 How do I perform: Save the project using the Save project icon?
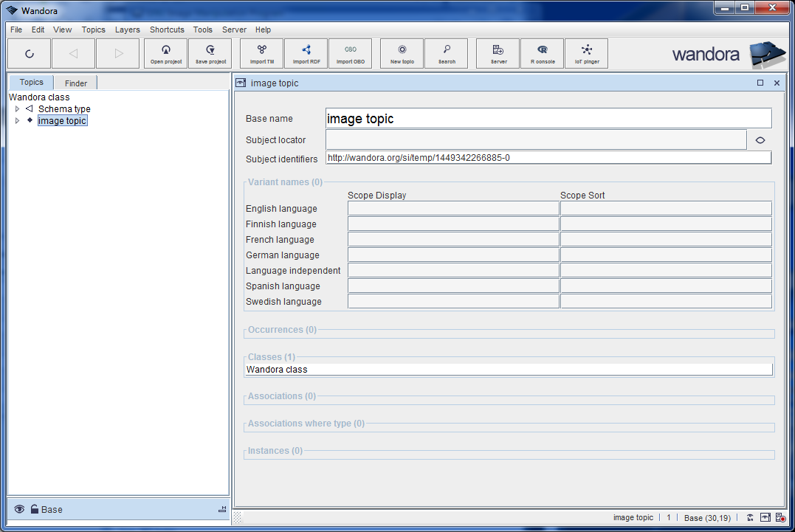[x=210, y=53]
